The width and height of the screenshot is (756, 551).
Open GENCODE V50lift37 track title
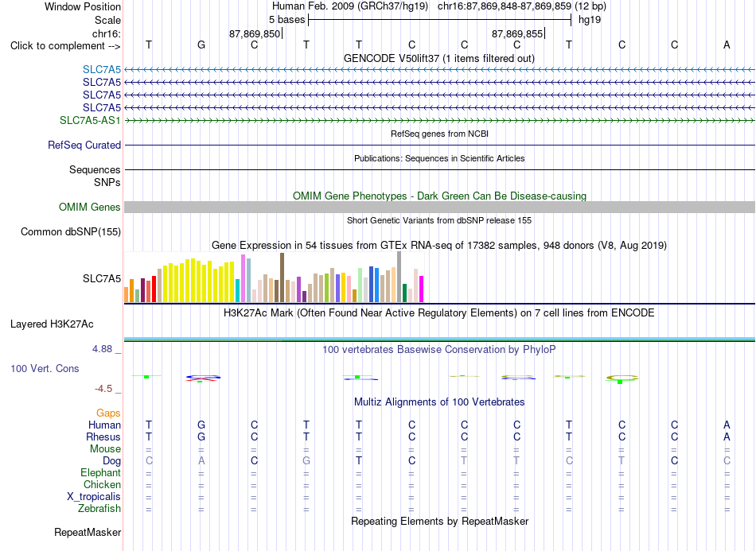pyautogui.click(x=438, y=58)
